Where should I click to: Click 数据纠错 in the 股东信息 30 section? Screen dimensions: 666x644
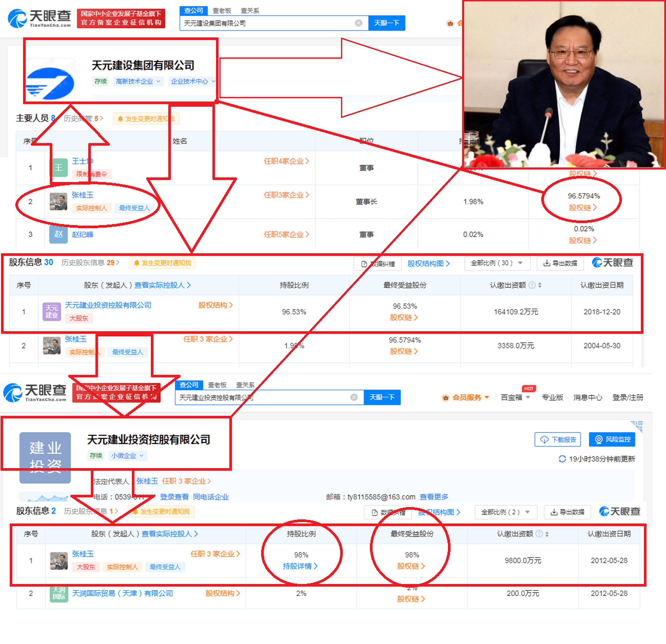378,264
